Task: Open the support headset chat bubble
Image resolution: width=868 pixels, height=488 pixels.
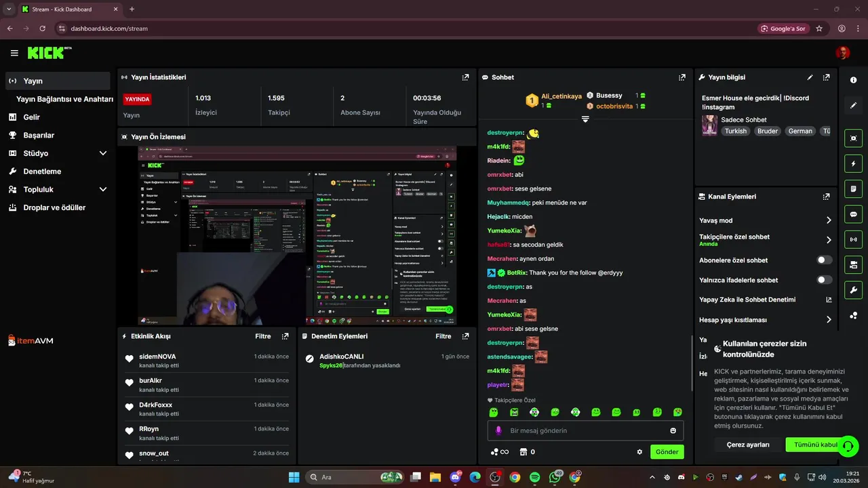Action: click(x=848, y=446)
